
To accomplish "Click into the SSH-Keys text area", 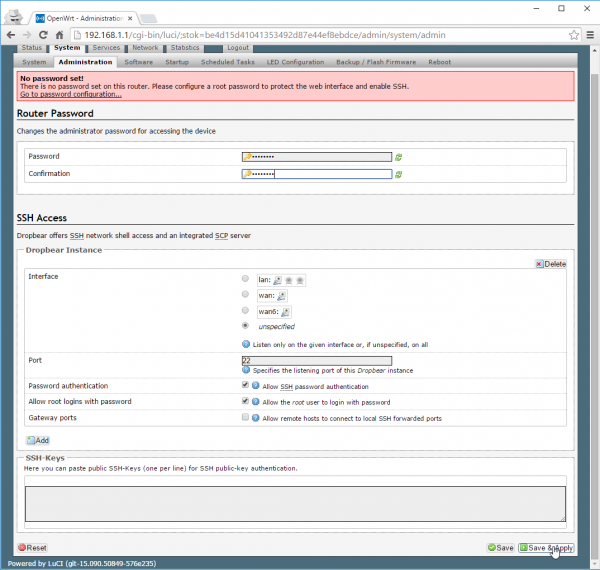I will click(x=295, y=503).
